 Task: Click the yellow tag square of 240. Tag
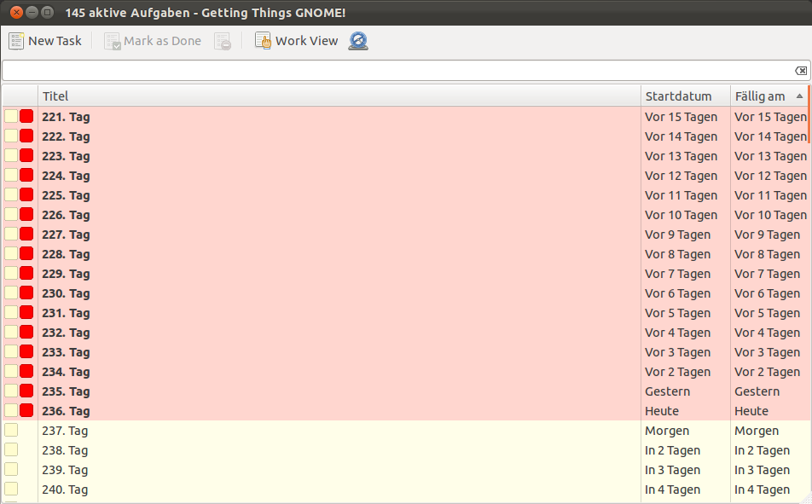tap(11, 489)
